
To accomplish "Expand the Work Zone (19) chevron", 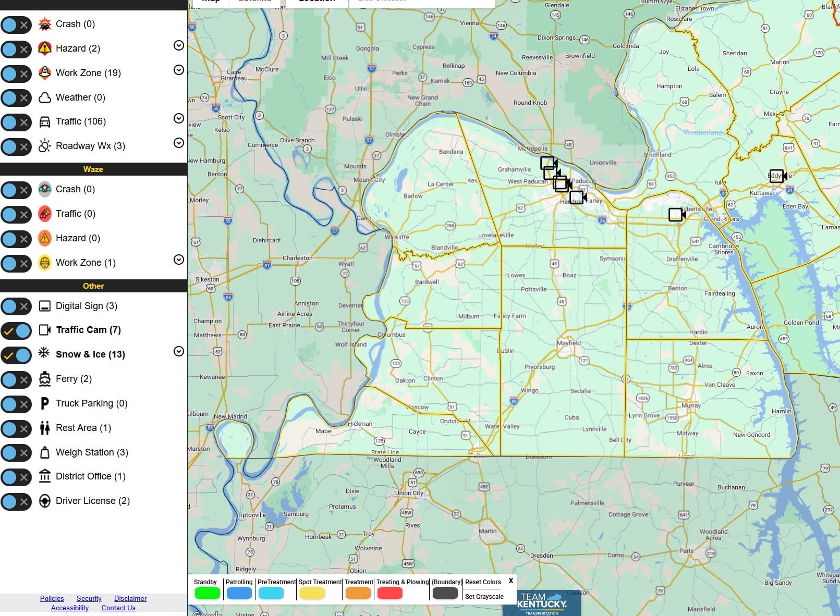I will pos(179,70).
